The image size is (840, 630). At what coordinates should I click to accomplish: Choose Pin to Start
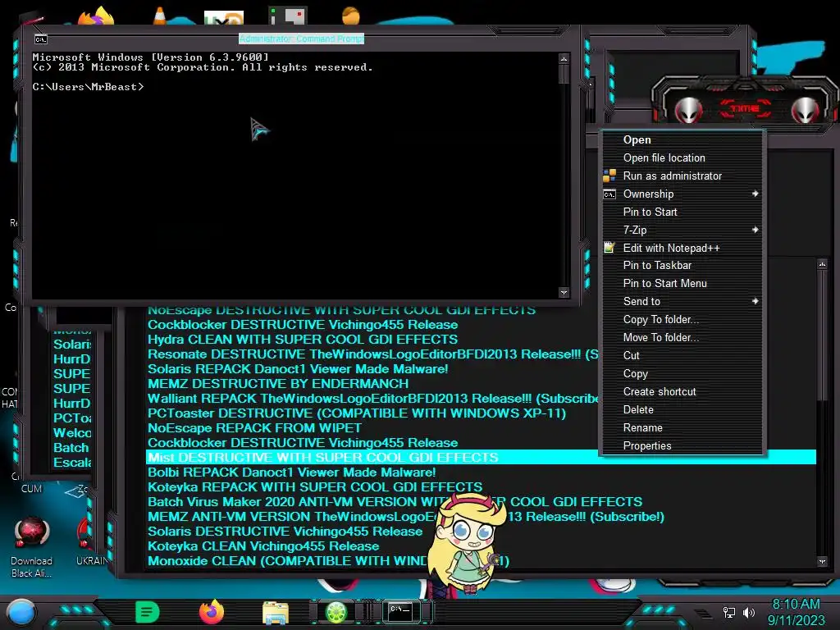click(682, 212)
